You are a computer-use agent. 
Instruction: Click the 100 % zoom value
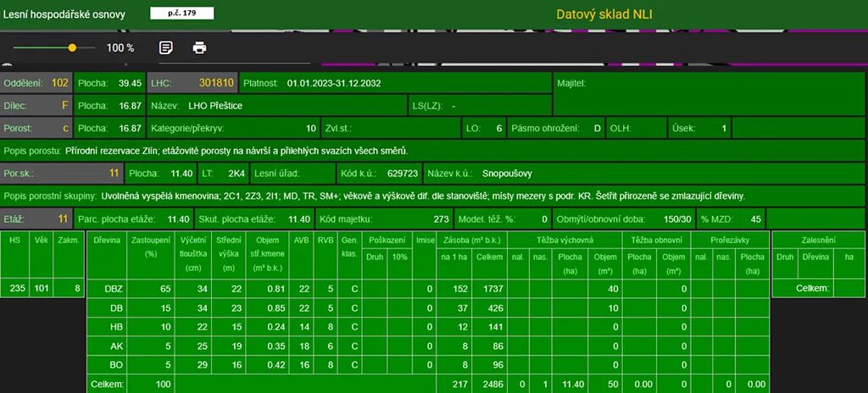[x=120, y=47]
